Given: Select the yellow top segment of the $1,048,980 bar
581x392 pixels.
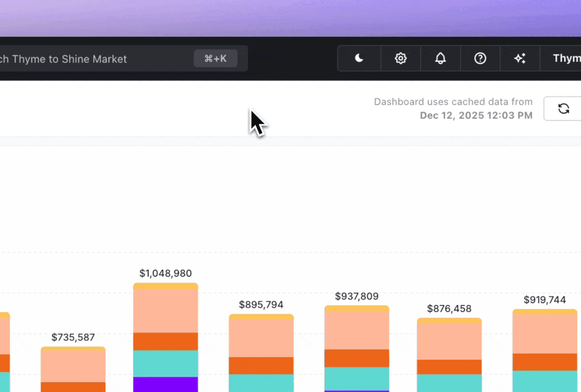Looking at the screenshot, I should [x=165, y=286].
